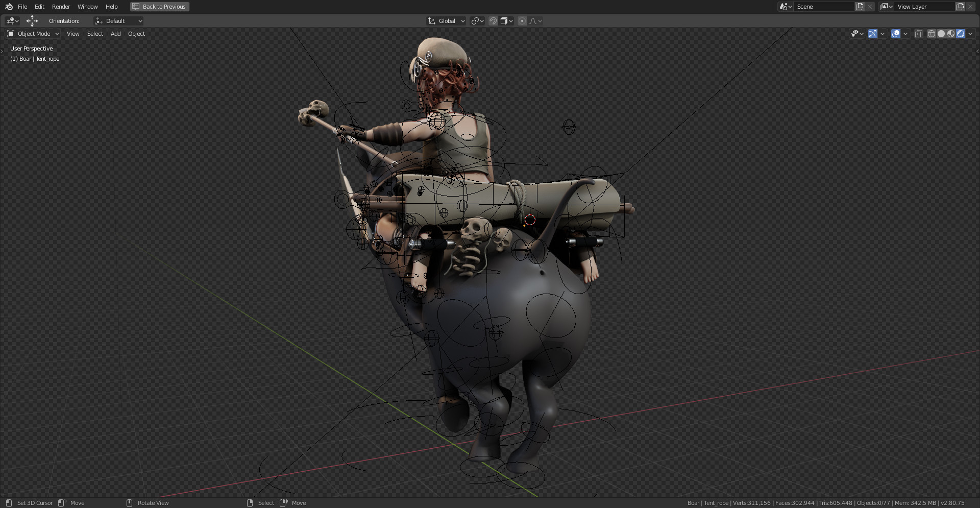
Task: Switch to Rendered shading
Action: click(961, 34)
